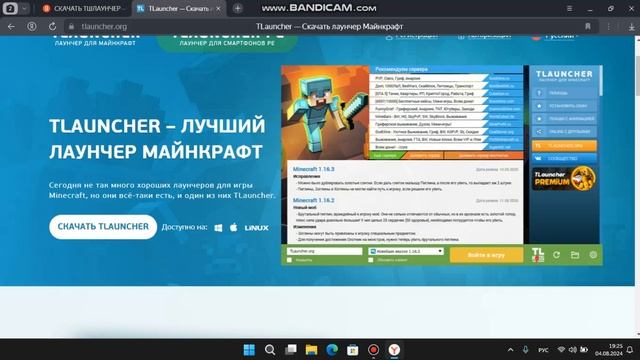Image resolution: width=640 pixels, height=360 pixels.
Task: Click the Yandex icon beside back arrow
Action: 31,27
